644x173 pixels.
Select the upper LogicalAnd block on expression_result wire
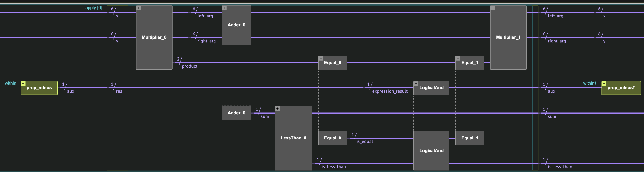coord(431,88)
